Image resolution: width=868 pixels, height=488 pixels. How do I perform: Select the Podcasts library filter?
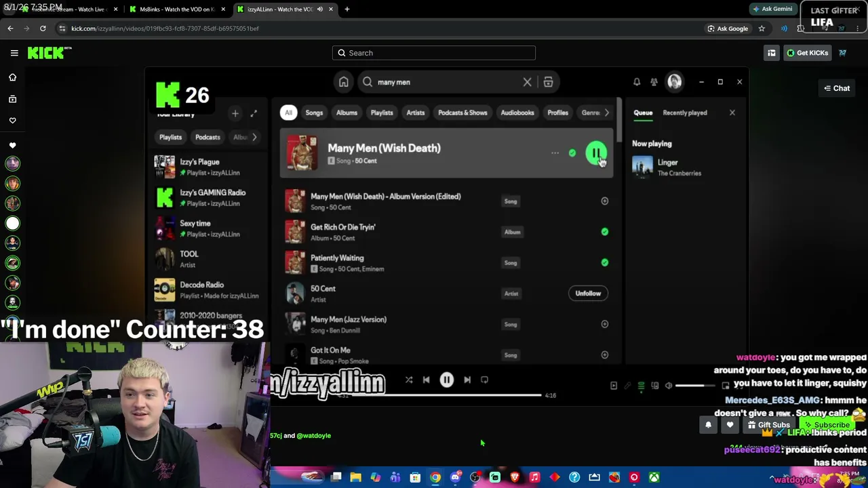pos(208,137)
